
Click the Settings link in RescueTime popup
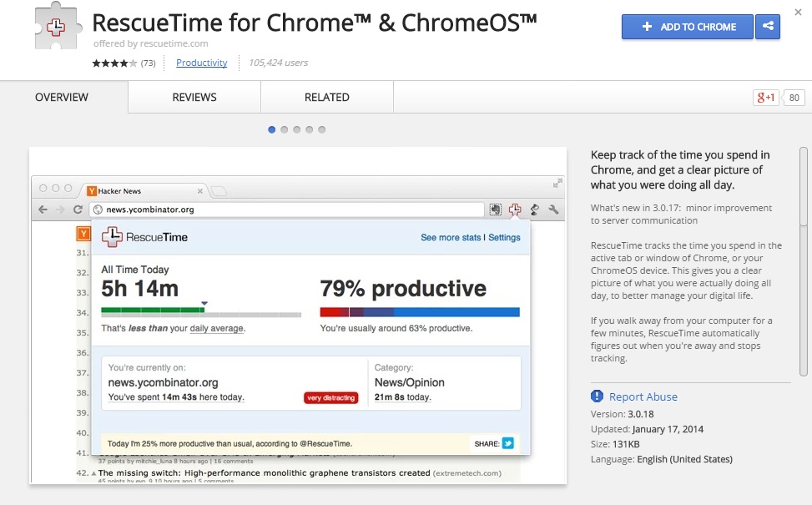[x=504, y=237]
